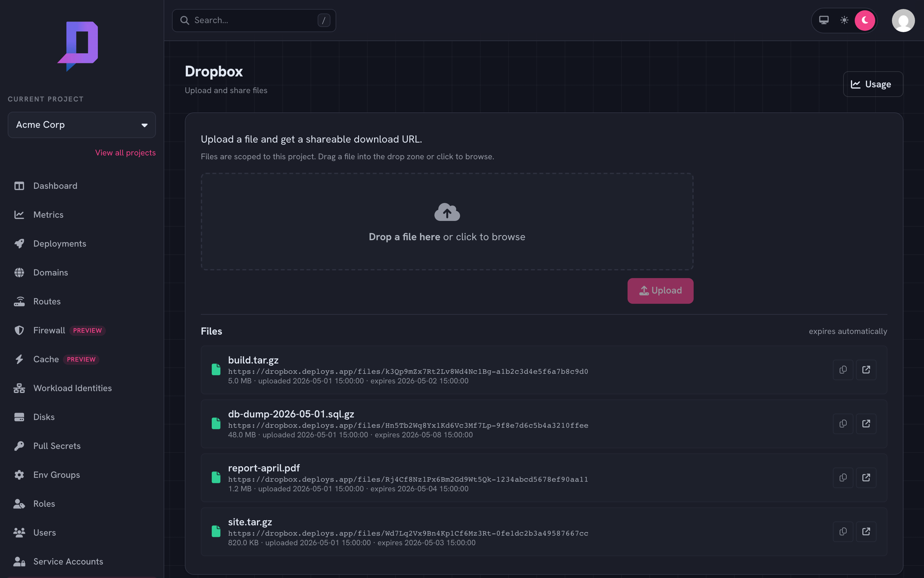Click the Firewall shield icon
924x578 pixels.
coord(19,330)
